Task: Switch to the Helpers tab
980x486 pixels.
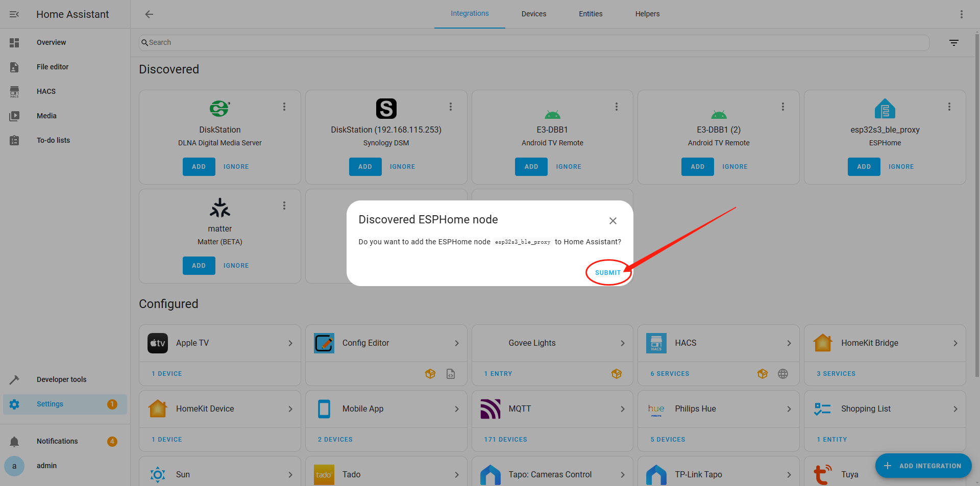Action: (x=647, y=14)
